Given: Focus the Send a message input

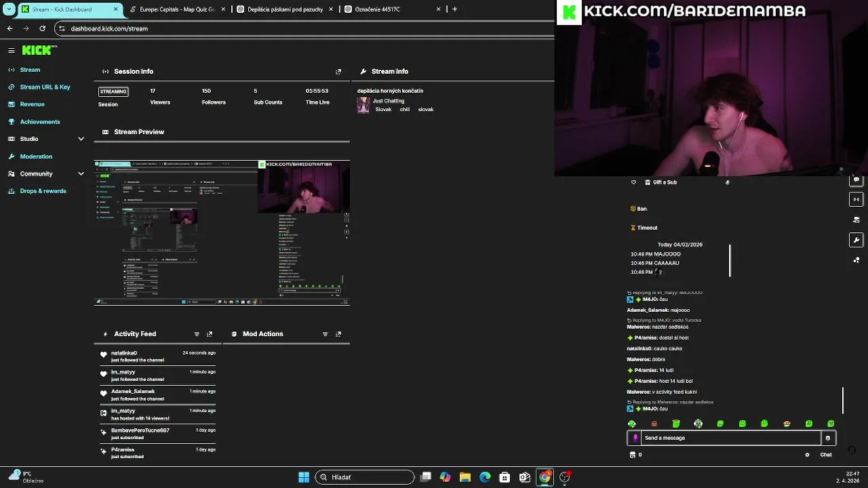Looking at the screenshot, I should tap(731, 438).
